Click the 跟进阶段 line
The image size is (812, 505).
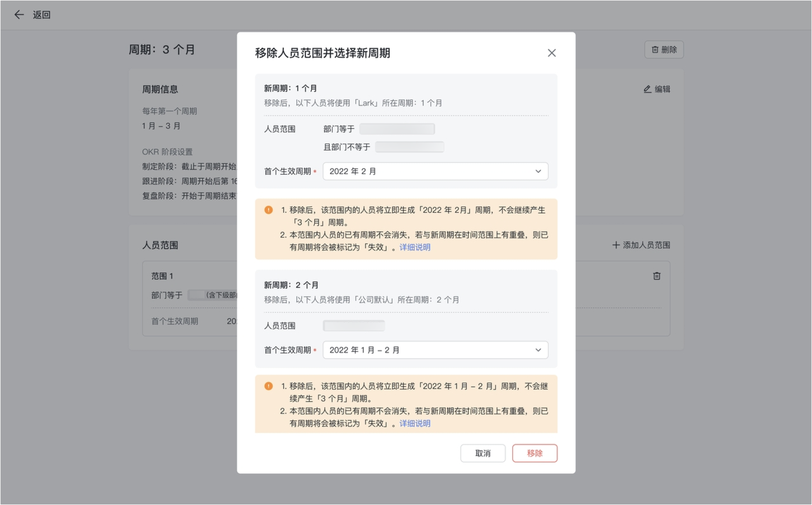[x=190, y=181]
